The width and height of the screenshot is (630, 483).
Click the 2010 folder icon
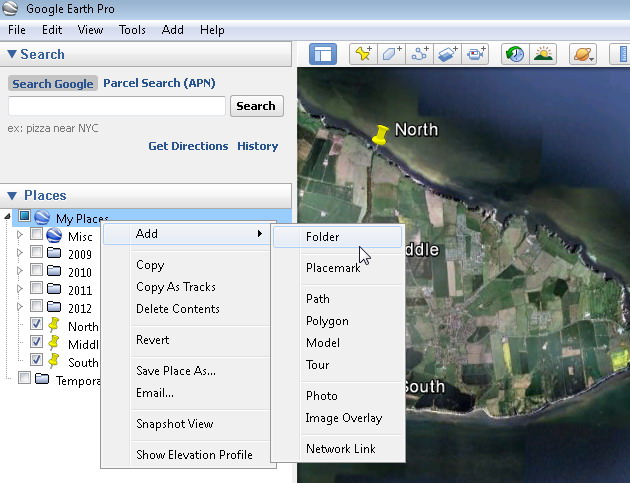click(54, 271)
